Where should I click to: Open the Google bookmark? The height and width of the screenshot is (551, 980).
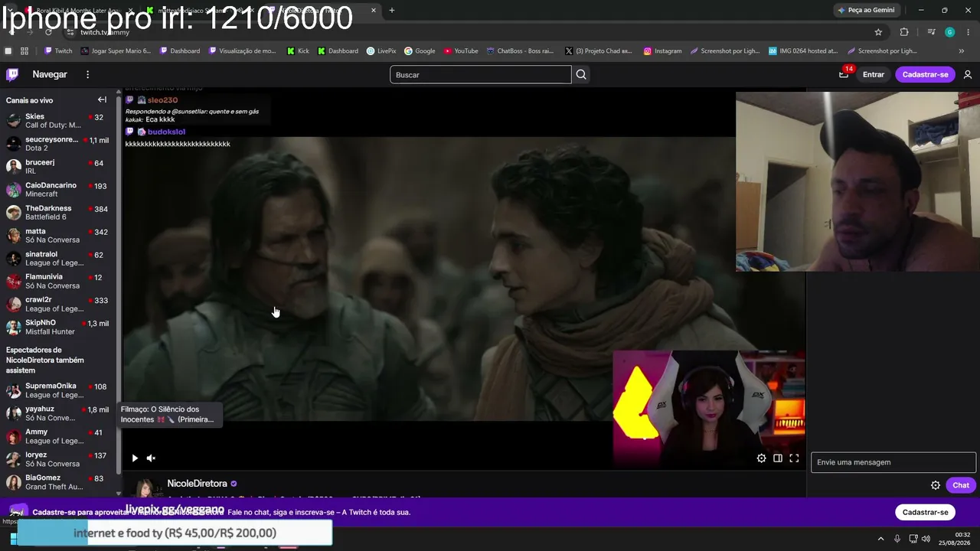(x=420, y=51)
